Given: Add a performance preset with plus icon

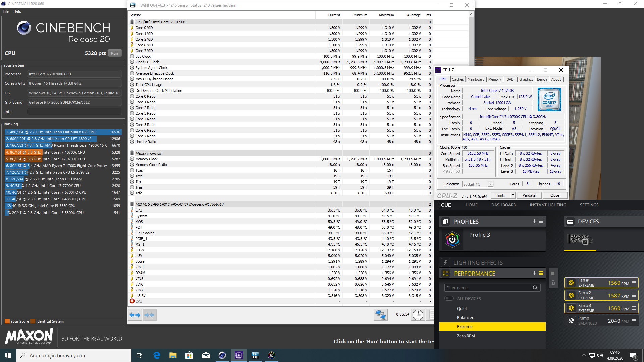Looking at the screenshot, I should click(x=534, y=273).
